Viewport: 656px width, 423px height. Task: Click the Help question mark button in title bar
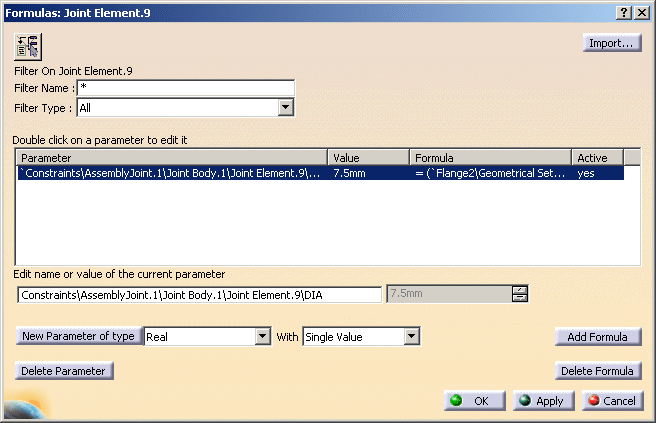coord(623,11)
